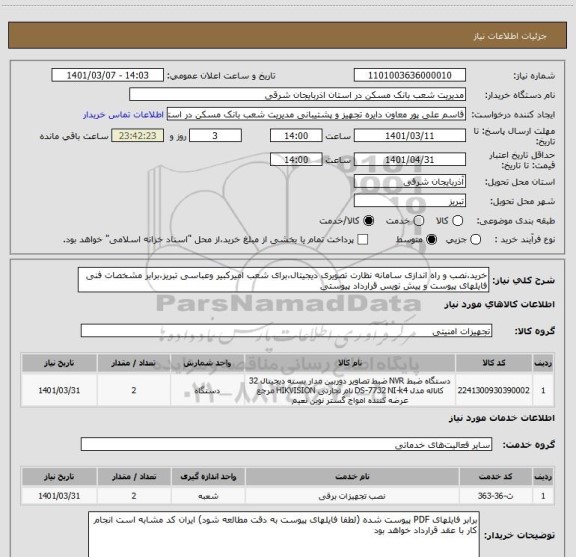Image resolution: width=576 pixels, height=557 pixels.
Task: Click delivery province field آذربایجان شرقی
Action: tap(410, 182)
